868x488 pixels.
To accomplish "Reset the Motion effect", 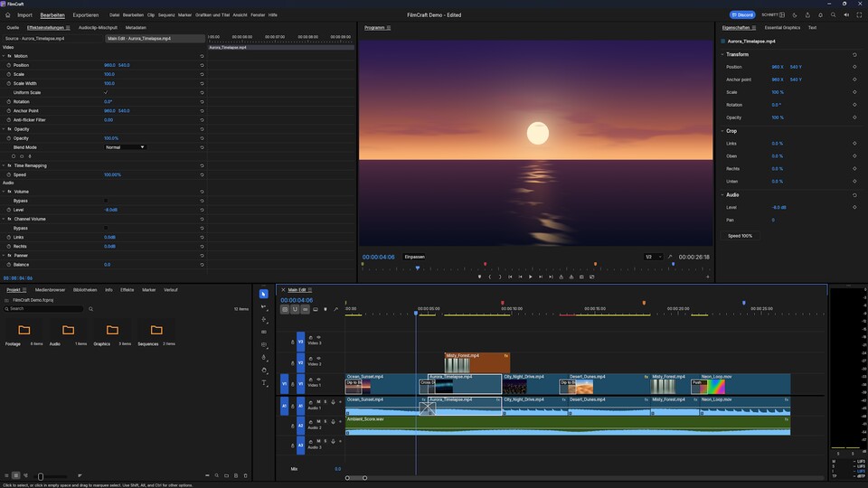I will (202, 56).
